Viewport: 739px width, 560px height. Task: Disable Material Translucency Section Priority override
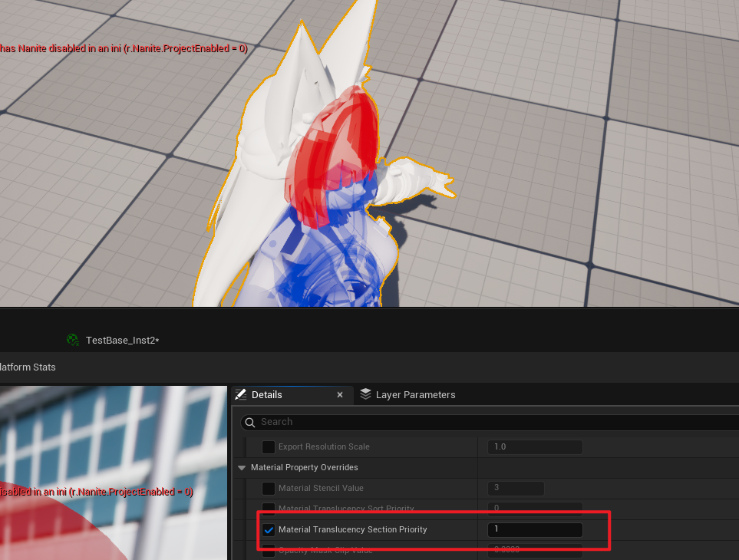269,529
